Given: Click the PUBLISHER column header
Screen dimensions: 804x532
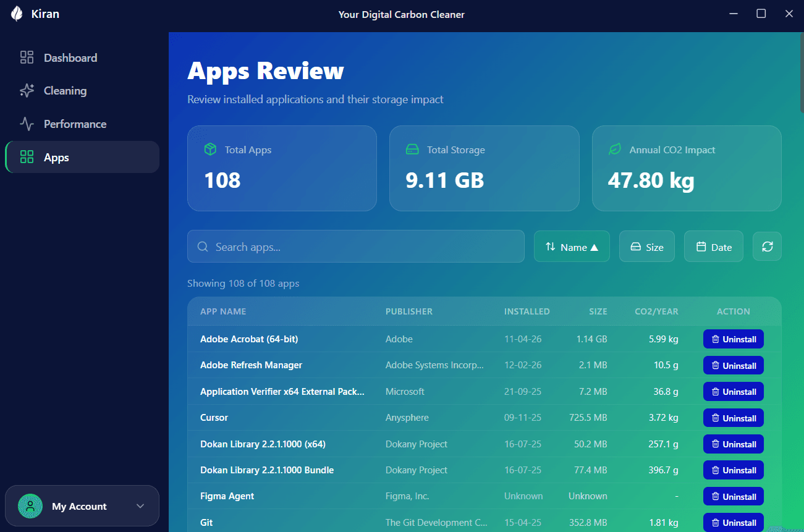Looking at the screenshot, I should point(409,311).
